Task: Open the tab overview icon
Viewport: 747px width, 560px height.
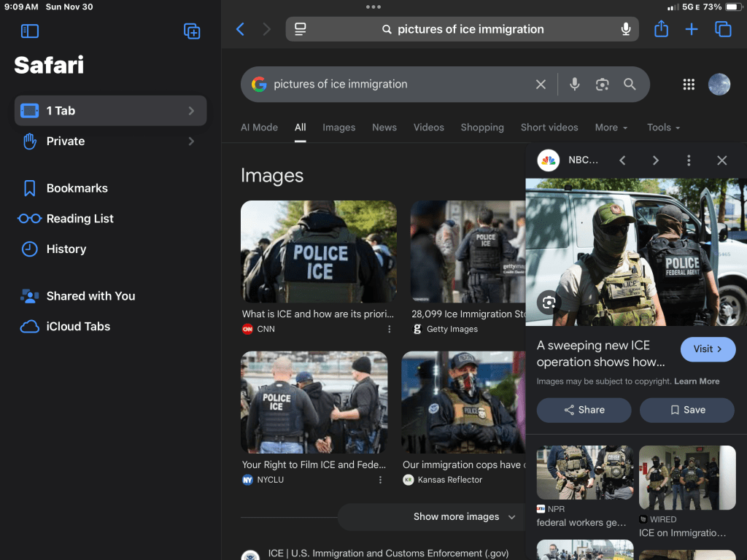Action: point(723,29)
